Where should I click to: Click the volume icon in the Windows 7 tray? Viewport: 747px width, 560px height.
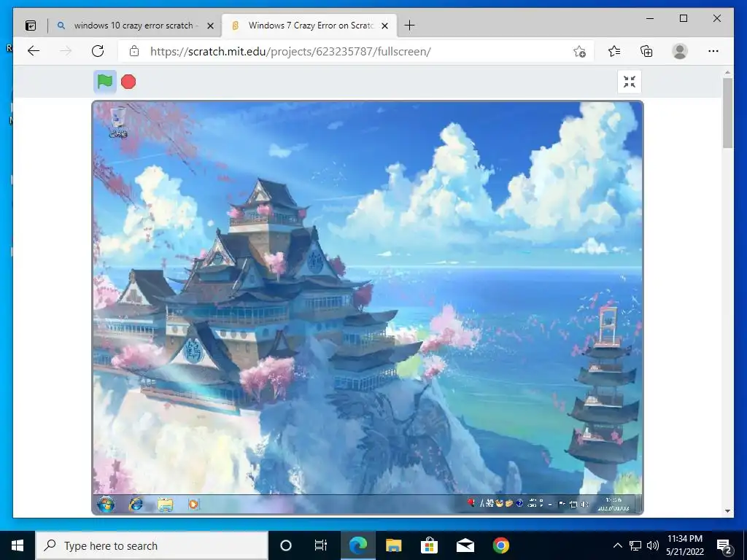coord(584,505)
